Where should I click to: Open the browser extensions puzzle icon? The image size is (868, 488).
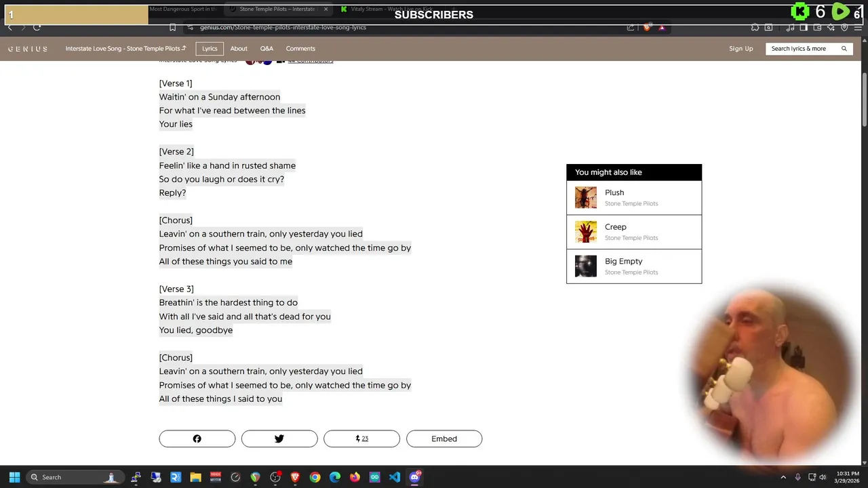coord(755,27)
